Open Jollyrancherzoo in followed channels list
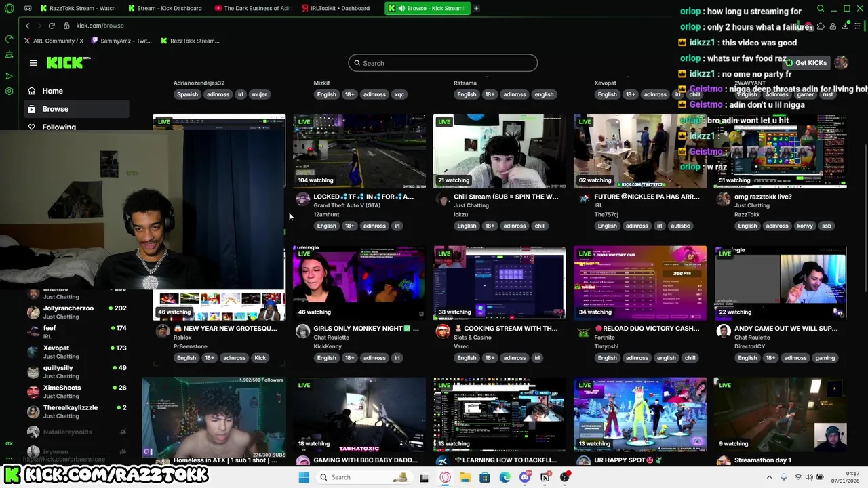Image resolution: width=868 pixels, height=488 pixels. [x=76, y=312]
